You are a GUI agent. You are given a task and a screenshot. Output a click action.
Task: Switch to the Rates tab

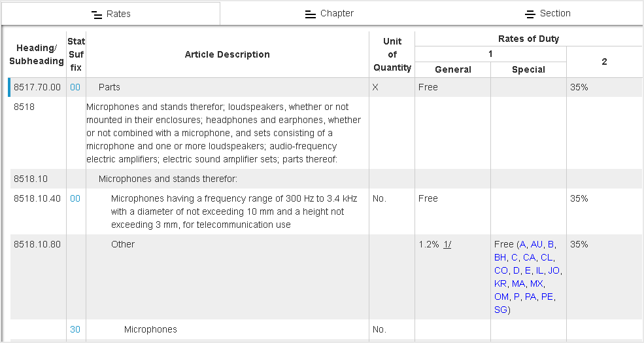[x=110, y=14]
